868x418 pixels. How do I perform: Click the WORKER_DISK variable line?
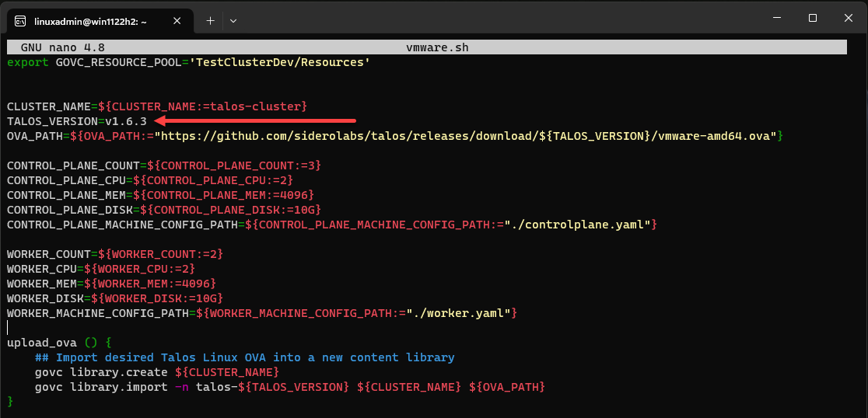[x=115, y=298]
